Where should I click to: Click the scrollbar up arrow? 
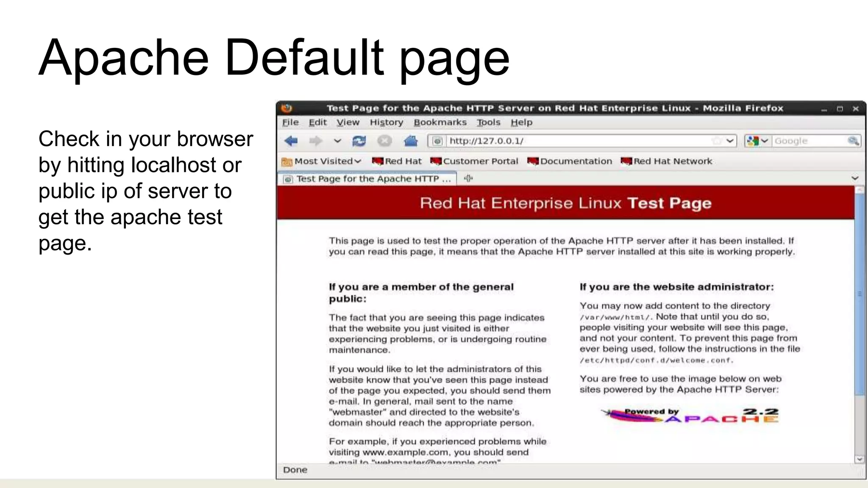(860, 190)
